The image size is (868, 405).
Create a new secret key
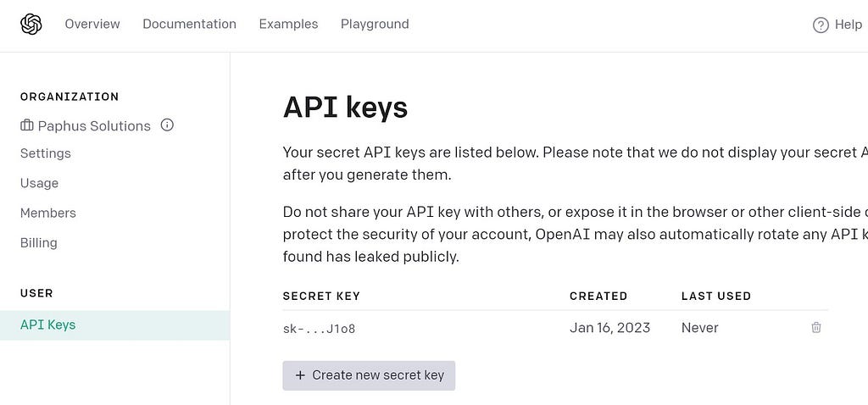coord(369,375)
